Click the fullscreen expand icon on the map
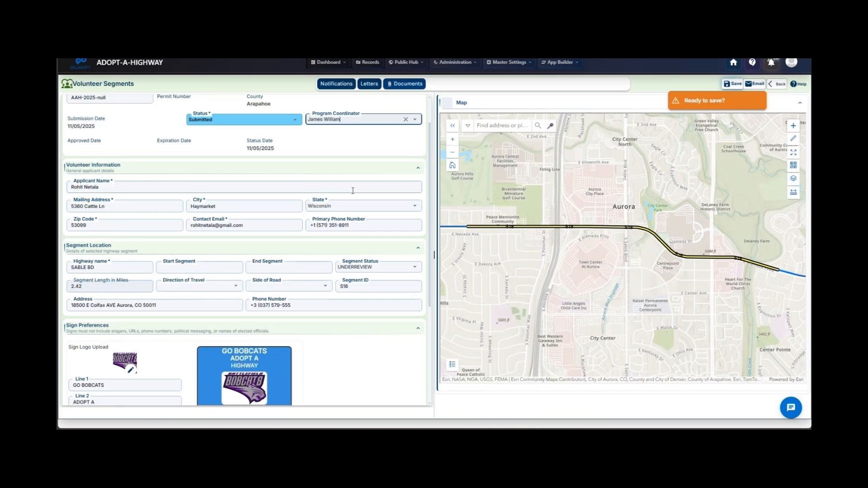 (x=793, y=152)
